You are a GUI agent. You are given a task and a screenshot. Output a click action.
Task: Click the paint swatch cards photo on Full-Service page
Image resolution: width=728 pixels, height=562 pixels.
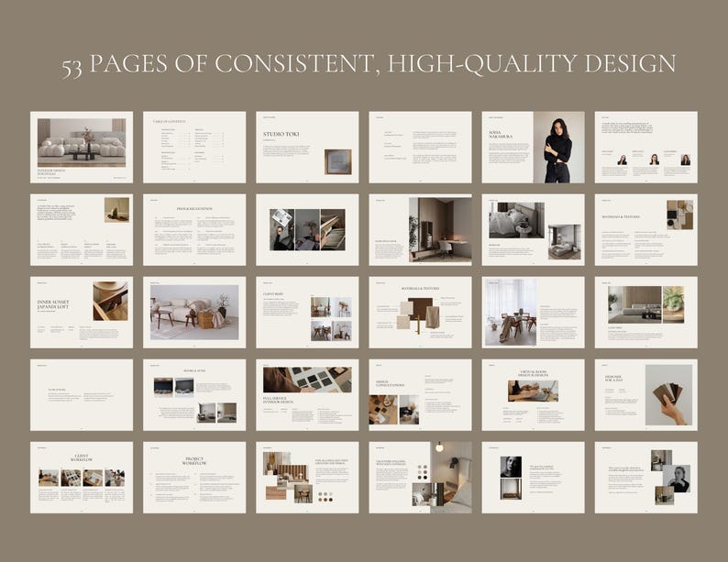point(307,380)
